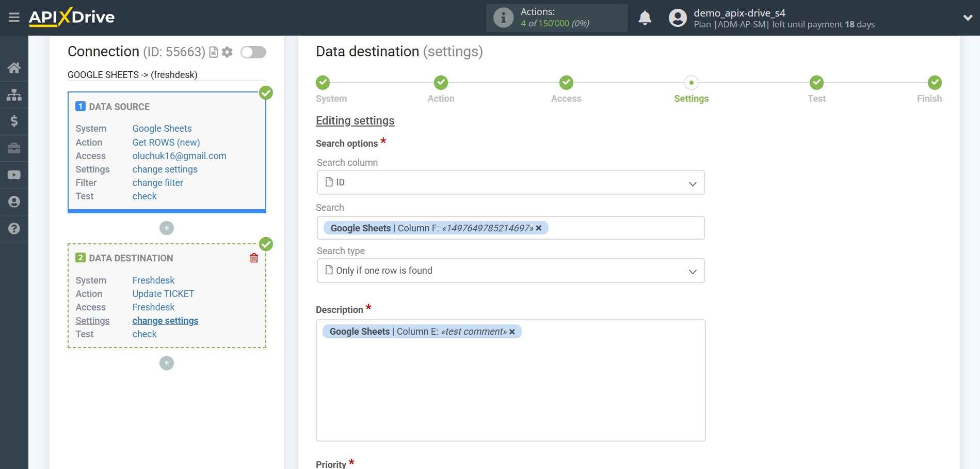This screenshot has width=980, height=469.
Task: Click the account avatar icon
Action: pyautogui.click(x=678, y=18)
